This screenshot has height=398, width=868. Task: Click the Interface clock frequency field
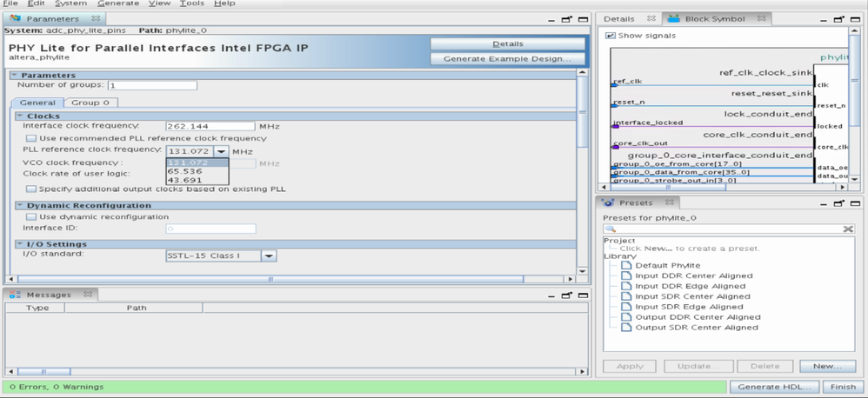[x=210, y=127]
